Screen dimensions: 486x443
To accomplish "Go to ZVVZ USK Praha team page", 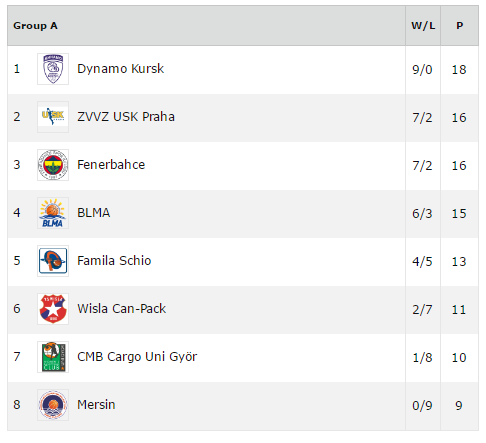I will (x=126, y=117).
